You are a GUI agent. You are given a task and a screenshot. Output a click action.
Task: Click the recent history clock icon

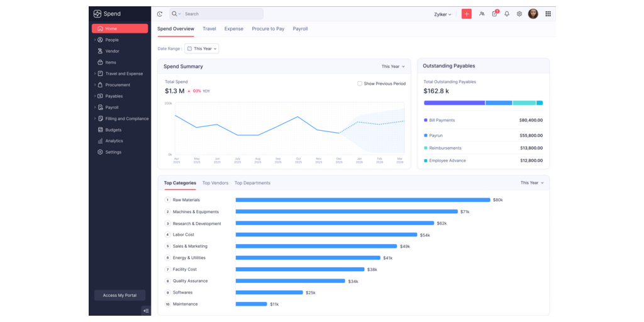click(x=160, y=14)
